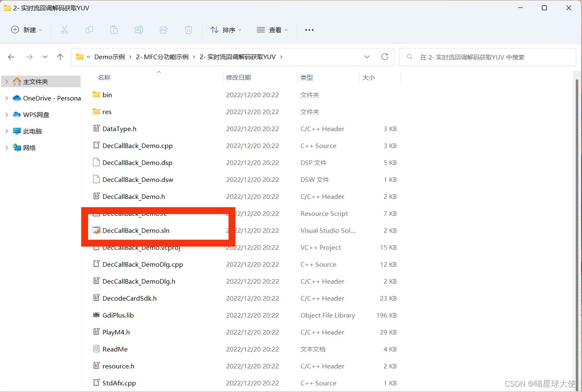582x392 pixels.
Task: Click the Rename icon in toolbar
Action: (139, 30)
